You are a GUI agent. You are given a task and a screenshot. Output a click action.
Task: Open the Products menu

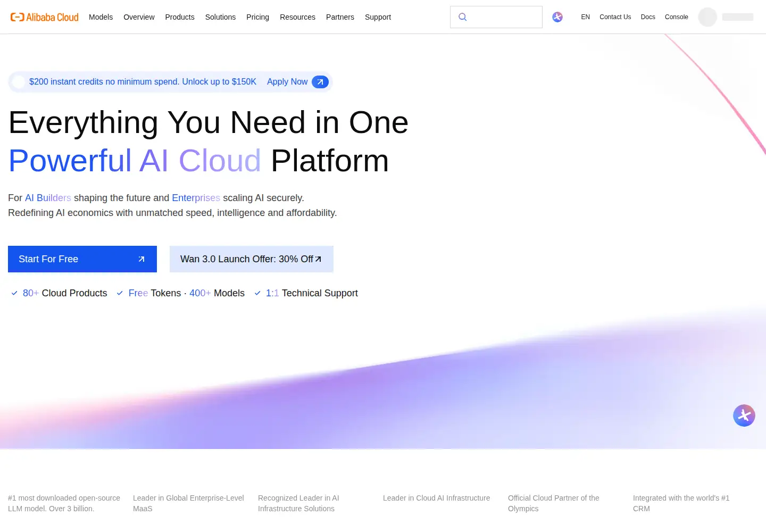pos(180,17)
